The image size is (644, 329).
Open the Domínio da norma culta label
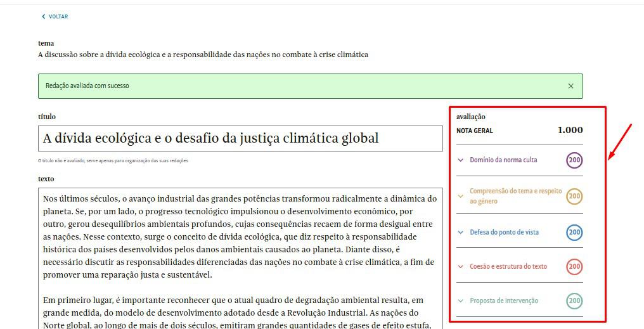coord(503,160)
